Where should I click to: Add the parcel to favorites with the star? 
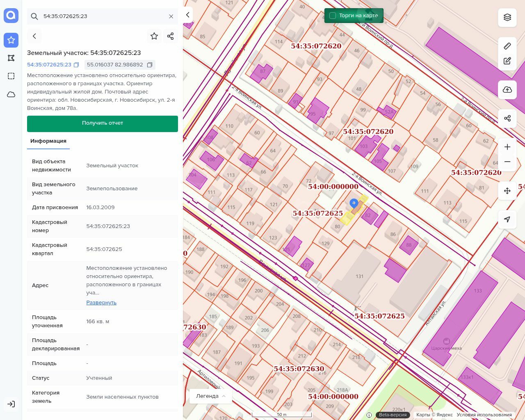pos(154,36)
